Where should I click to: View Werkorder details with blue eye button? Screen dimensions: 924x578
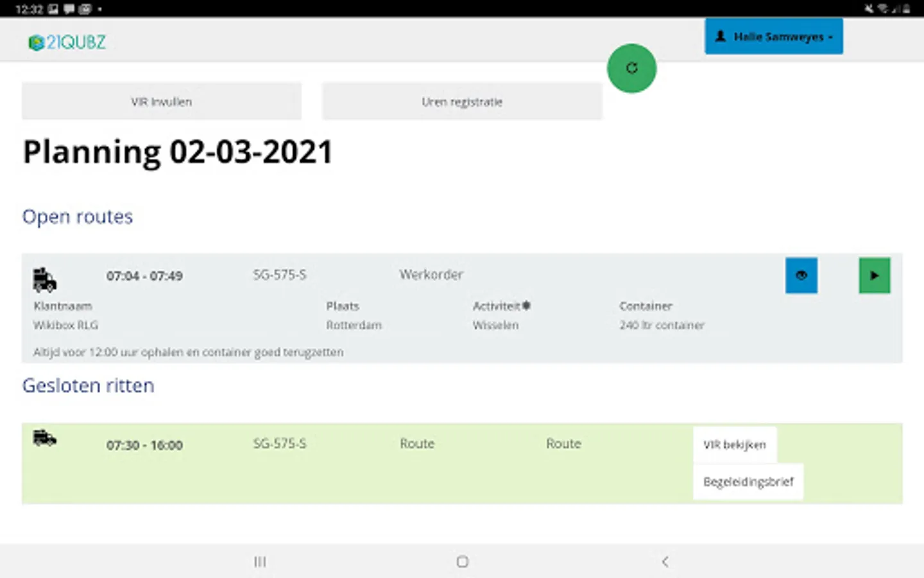click(801, 276)
